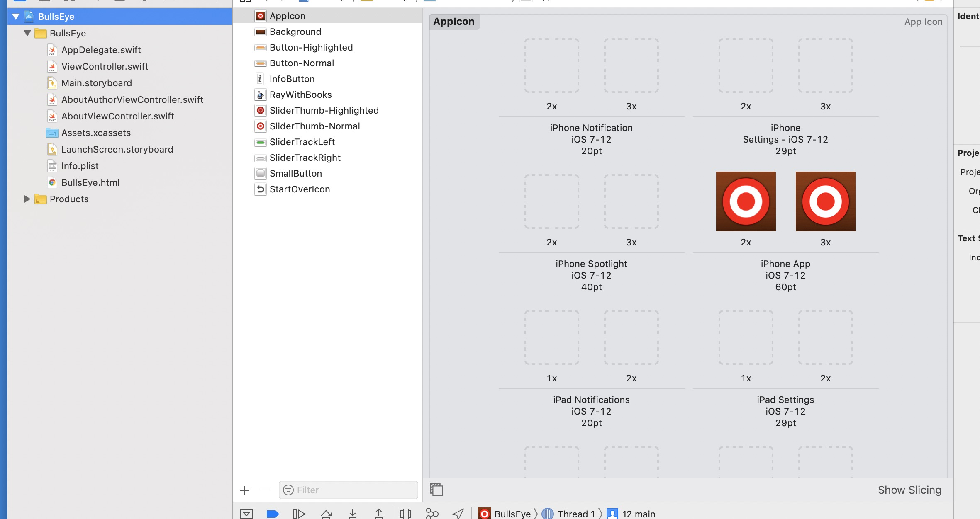
Task: Click the iPhone Settings 29pt 2x slot
Action: pos(746,65)
